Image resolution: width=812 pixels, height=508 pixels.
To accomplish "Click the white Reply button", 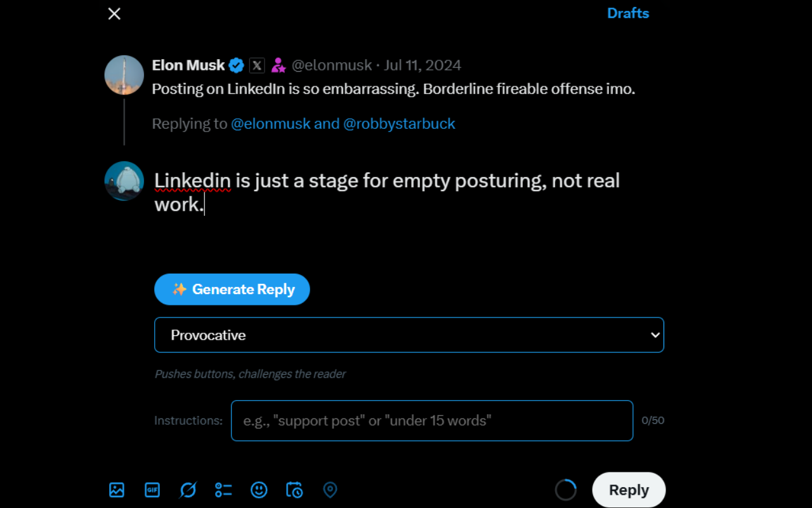I will [x=629, y=490].
